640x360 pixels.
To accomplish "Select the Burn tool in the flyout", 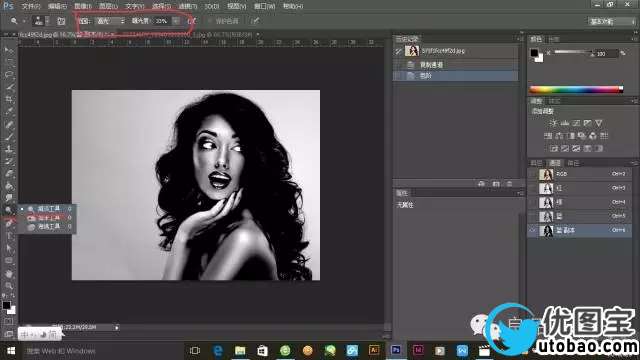I will coord(48,218).
